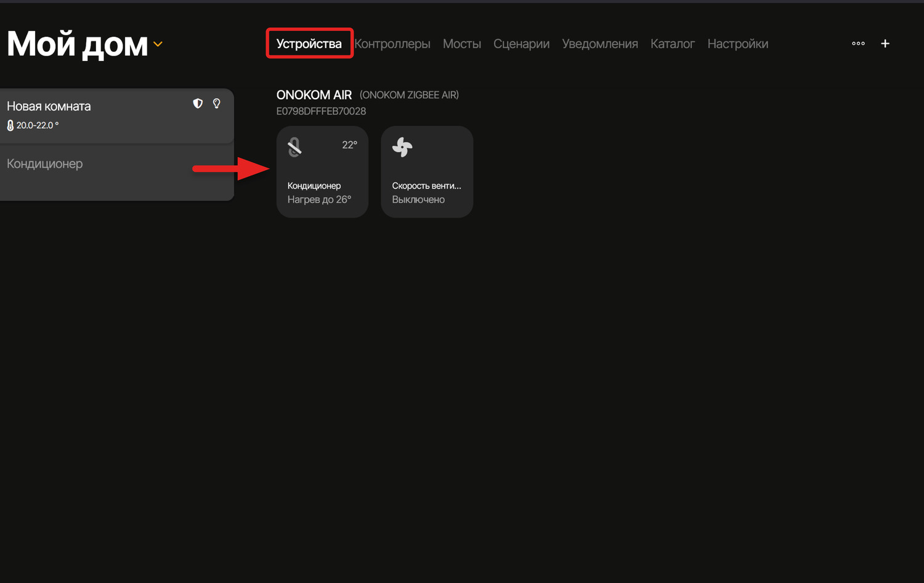Open the Сценарии tab
Screen dimensions: 924x583
tap(521, 44)
